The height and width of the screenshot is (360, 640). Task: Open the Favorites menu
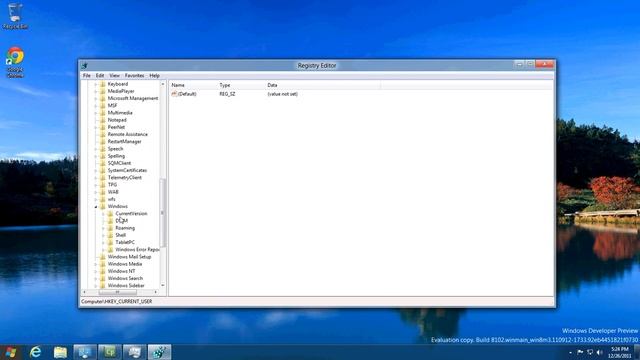pos(134,76)
